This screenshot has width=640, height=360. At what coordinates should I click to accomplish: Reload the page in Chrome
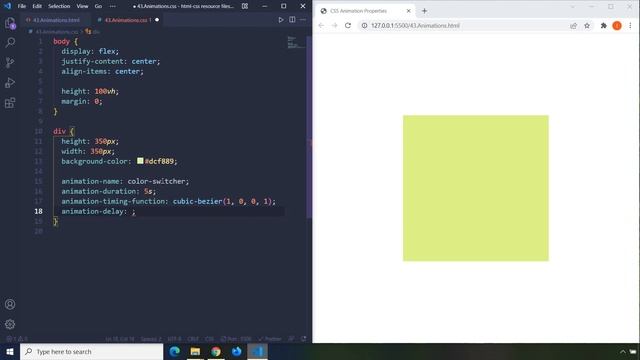(x=348, y=25)
